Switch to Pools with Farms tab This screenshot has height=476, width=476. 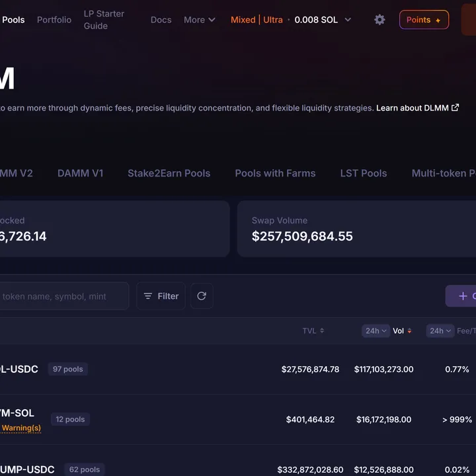[x=275, y=173]
